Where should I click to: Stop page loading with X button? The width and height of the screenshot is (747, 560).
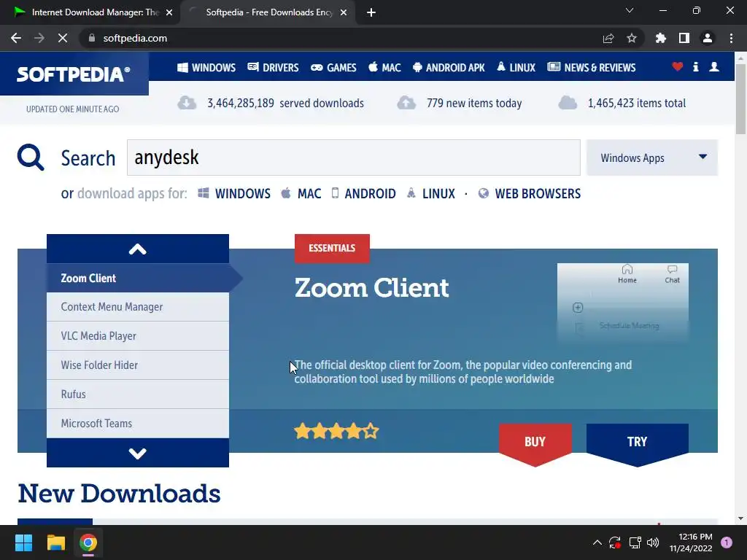tap(63, 38)
